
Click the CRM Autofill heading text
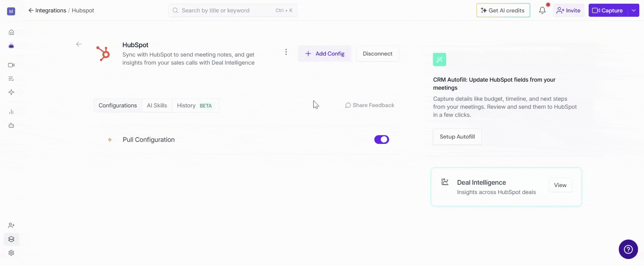click(494, 84)
